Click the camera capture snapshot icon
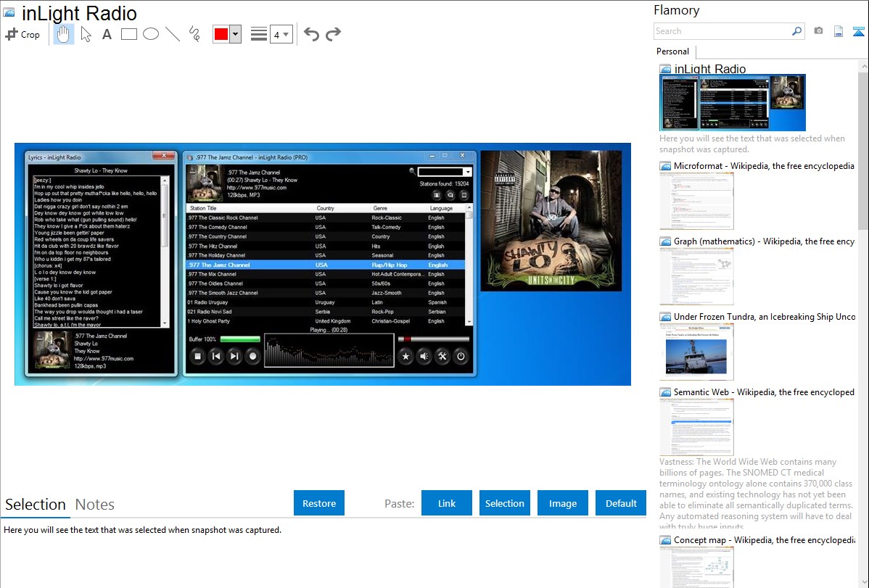Viewport: 869px width, 588px height. coord(818,31)
